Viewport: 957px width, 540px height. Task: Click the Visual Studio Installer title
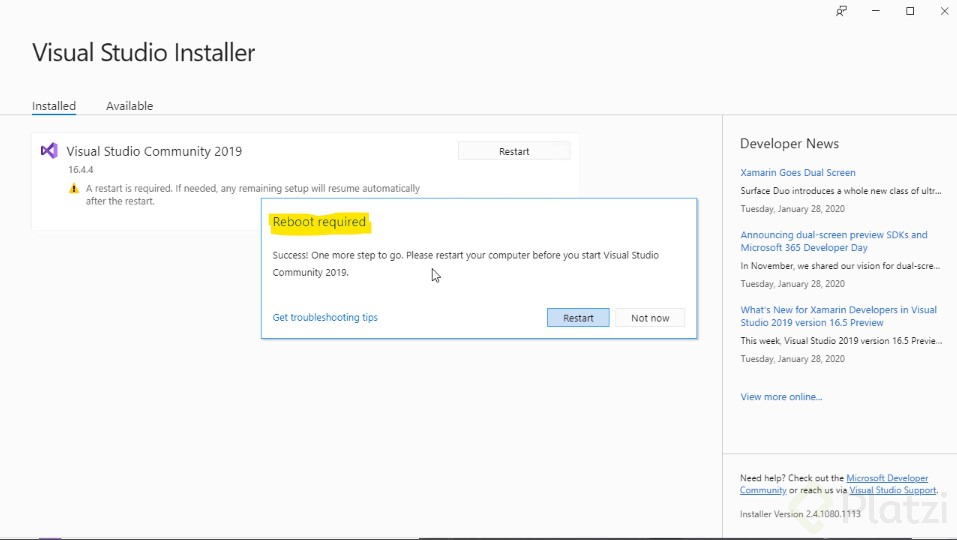143,52
